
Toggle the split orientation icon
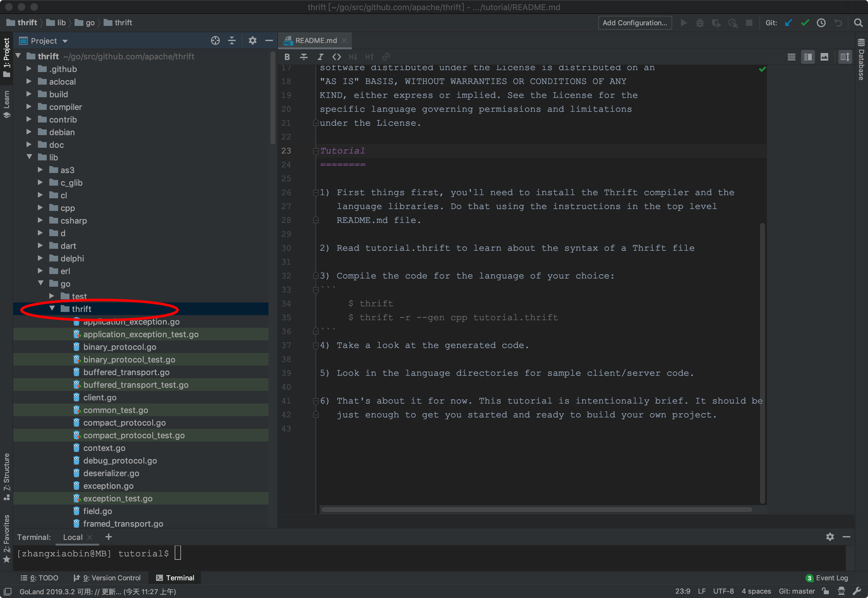click(x=845, y=57)
